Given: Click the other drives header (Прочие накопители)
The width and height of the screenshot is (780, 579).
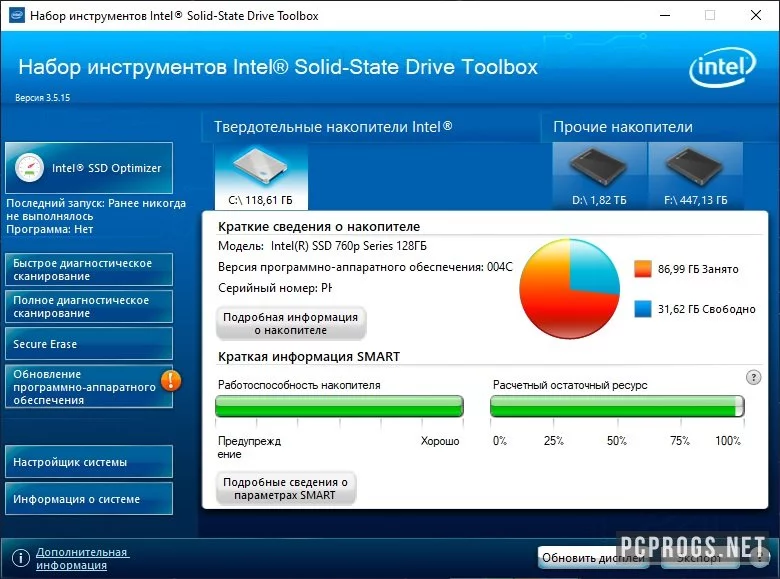Looking at the screenshot, I should (x=623, y=127).
